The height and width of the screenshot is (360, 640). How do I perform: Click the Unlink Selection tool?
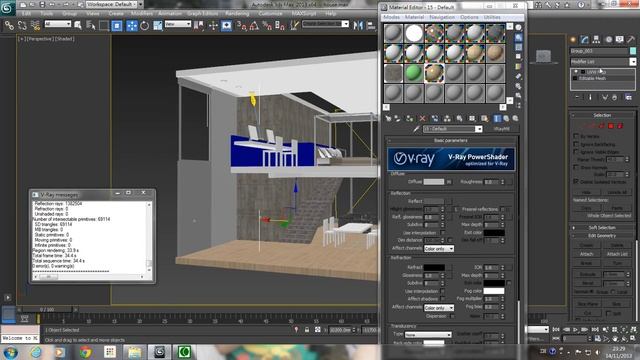(22, 26)
